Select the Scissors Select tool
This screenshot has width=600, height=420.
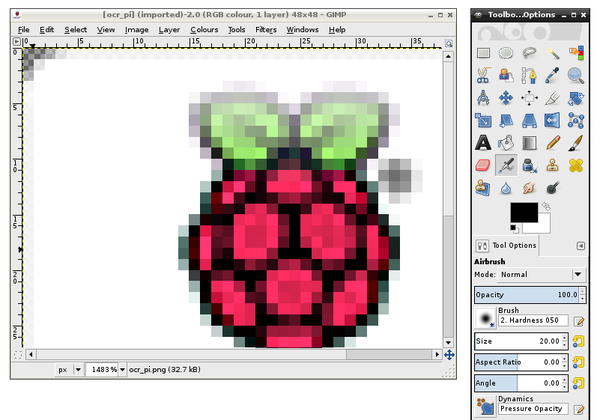pyautogui.click(x=483, y=75)
